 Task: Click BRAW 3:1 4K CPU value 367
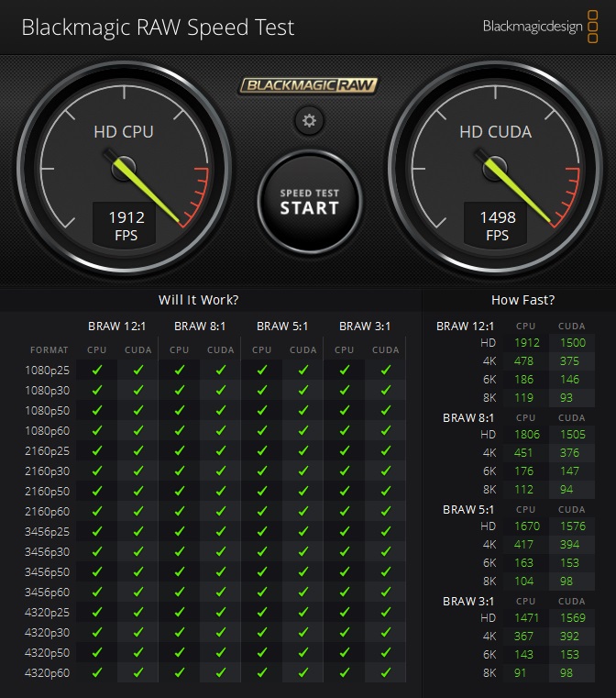523,637
